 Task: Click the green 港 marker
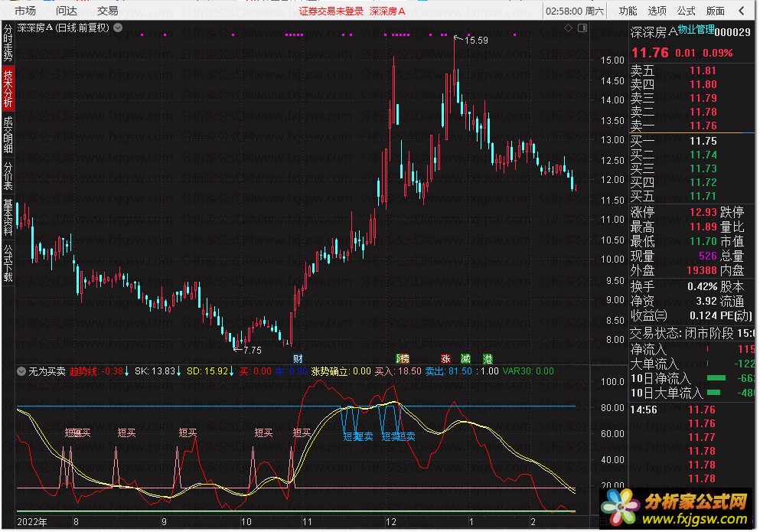tap(488, 359)
